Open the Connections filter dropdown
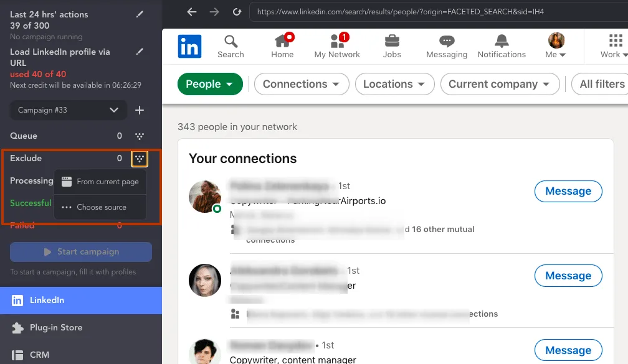 click(302, 84)
